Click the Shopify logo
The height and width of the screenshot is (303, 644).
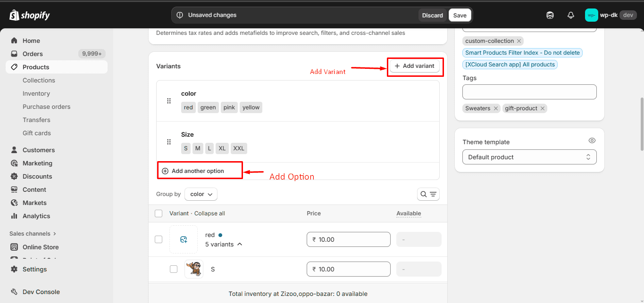(x=29, y=15)
